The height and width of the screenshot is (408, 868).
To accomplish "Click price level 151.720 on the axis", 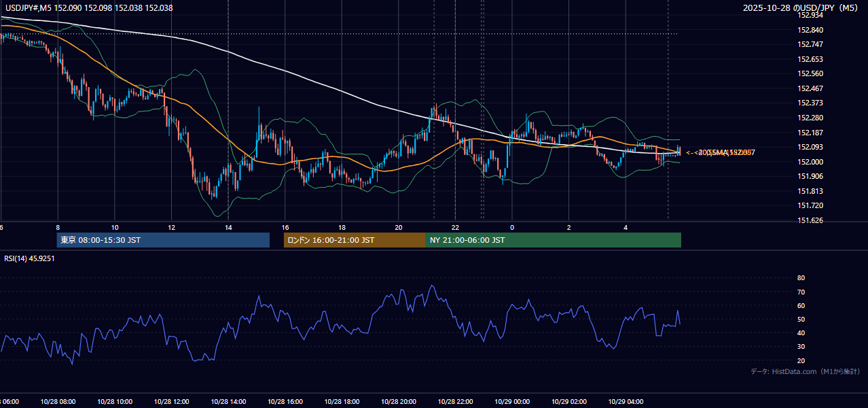I will tap(810, 205).
